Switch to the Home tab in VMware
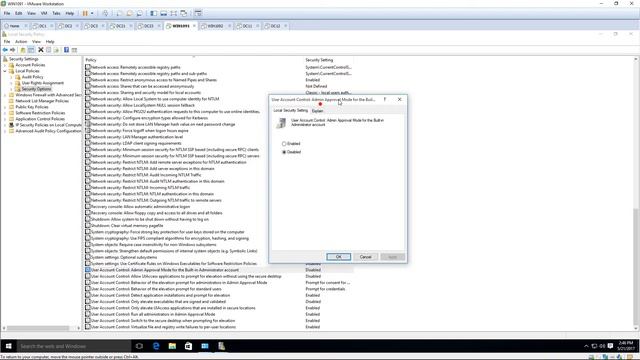The width and height of the screenshot is (640, 360). (x=14, y=26)
